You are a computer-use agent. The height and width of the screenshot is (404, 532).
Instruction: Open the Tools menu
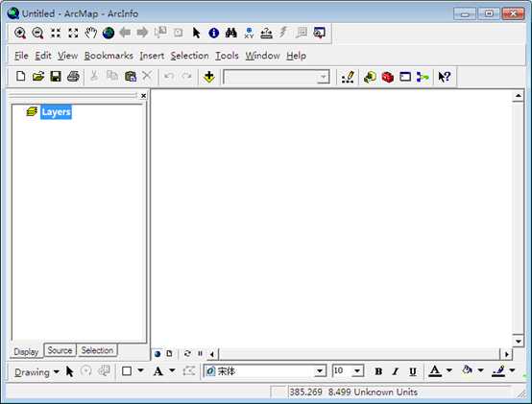coord(227,56)
